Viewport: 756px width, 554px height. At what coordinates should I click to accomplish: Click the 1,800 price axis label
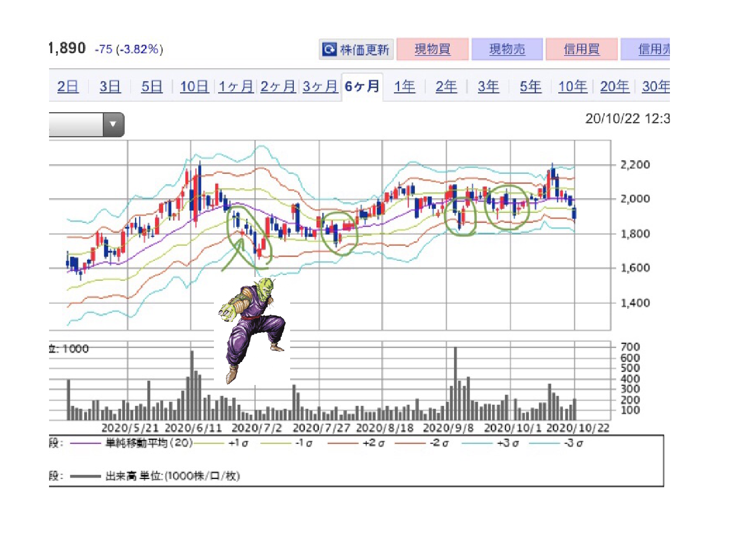(635, 233)
